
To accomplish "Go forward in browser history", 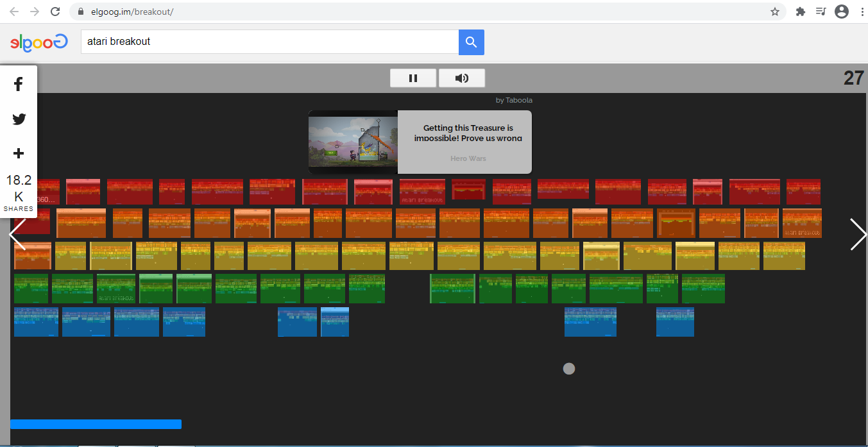I will [35, 12].
